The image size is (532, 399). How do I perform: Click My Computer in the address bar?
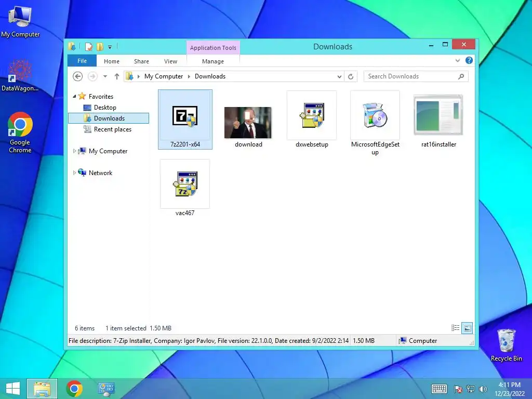point(164,76)
